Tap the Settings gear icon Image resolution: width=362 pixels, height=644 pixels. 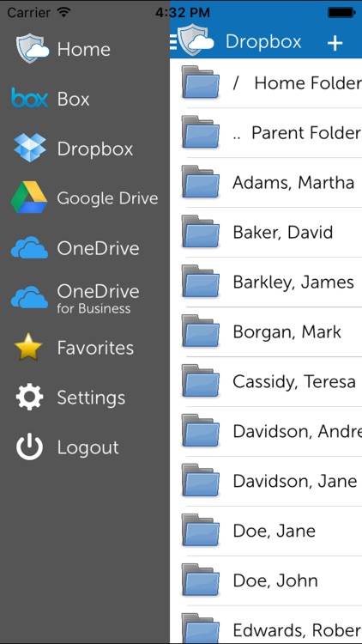(29, 398)
